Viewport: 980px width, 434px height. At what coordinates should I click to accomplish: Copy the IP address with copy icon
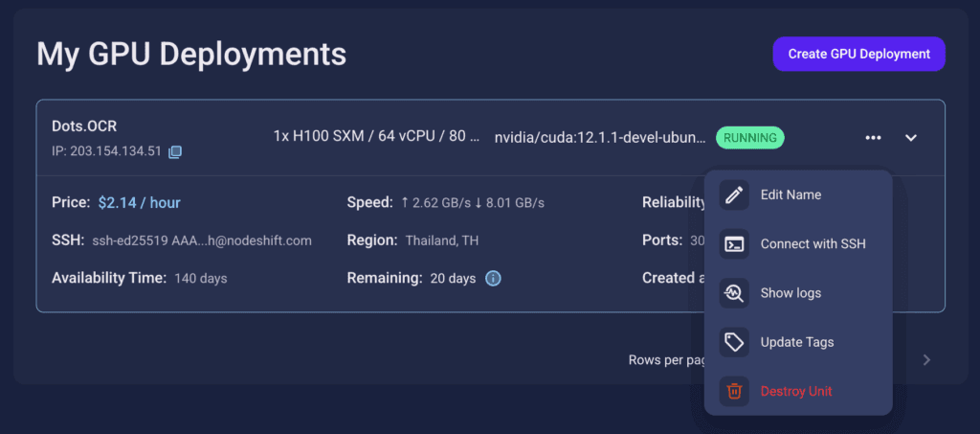tap(175, 151)
